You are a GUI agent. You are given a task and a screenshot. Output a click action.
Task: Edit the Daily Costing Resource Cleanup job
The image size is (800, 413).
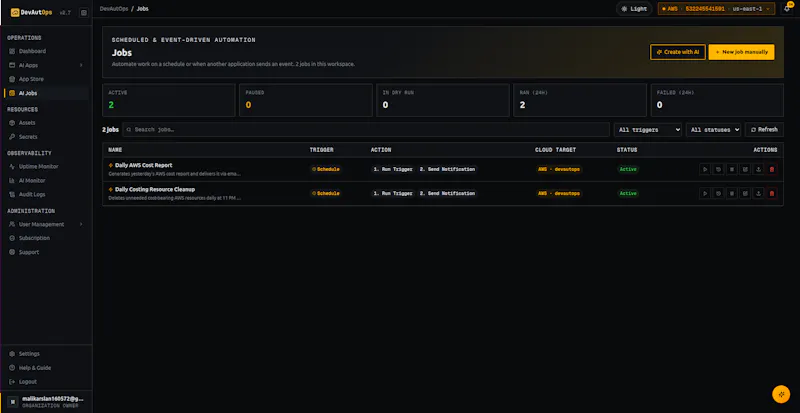tap(745, 193)
